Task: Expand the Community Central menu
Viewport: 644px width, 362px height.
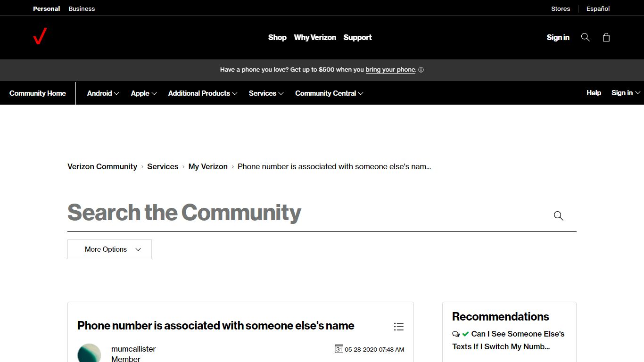Action: [x=329, y=93]
